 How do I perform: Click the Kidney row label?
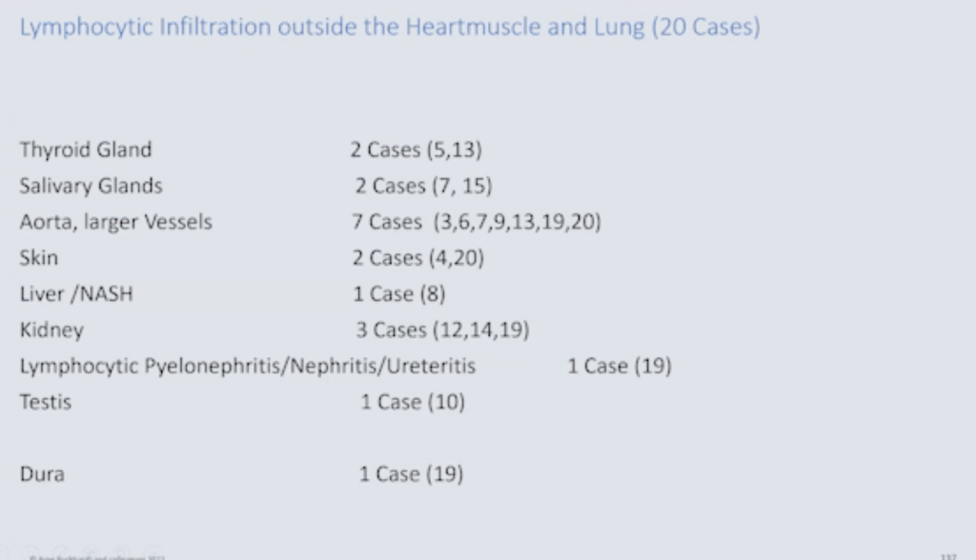pos(51,330)
